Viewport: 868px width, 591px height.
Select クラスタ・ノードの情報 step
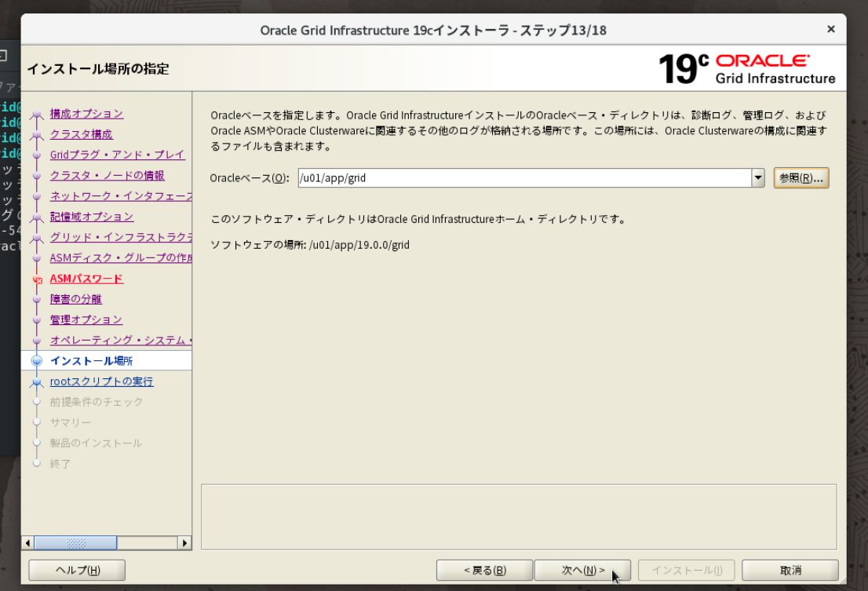point(108,176)
